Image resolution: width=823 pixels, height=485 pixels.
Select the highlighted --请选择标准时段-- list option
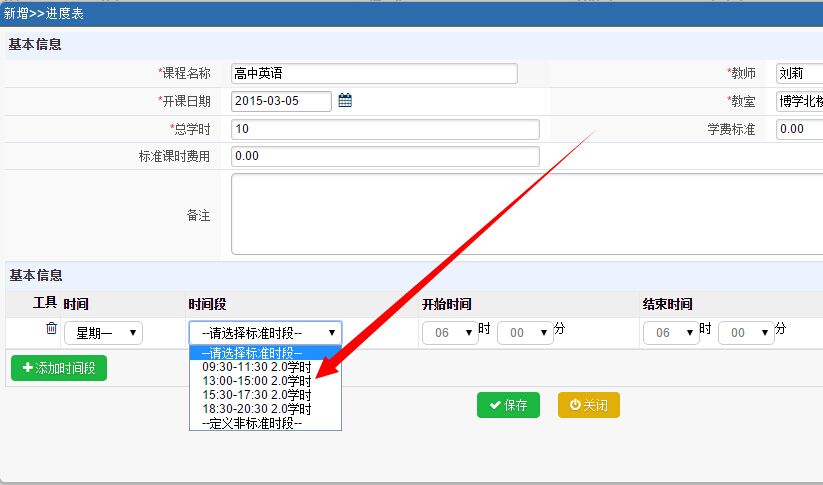click(x=266, y=353)
